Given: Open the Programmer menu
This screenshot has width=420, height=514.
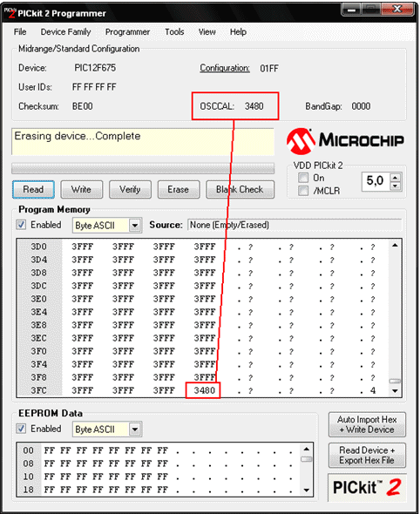Looking at the screenshot, I should [x=127, y=31].
